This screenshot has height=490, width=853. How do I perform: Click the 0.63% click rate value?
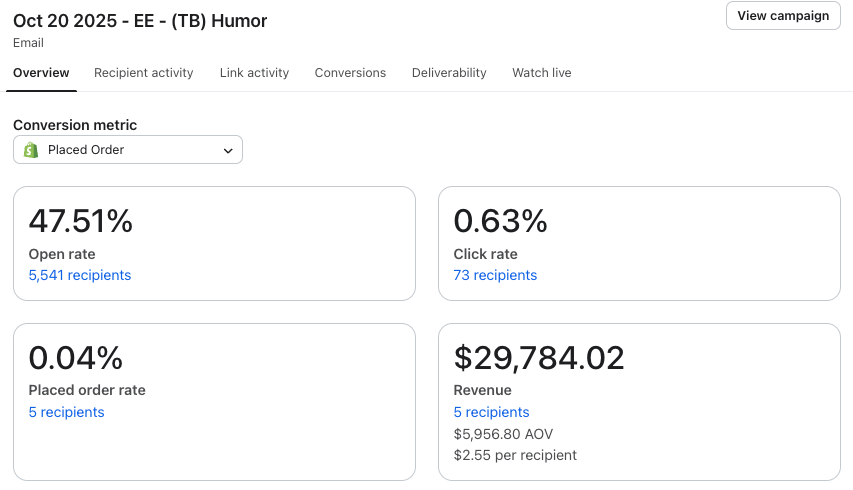(x=500, y=221)
